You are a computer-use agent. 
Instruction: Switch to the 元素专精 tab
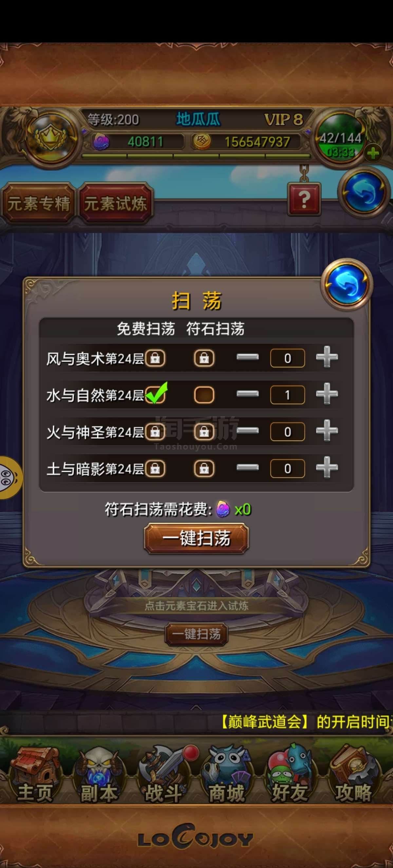coord(38,203)
